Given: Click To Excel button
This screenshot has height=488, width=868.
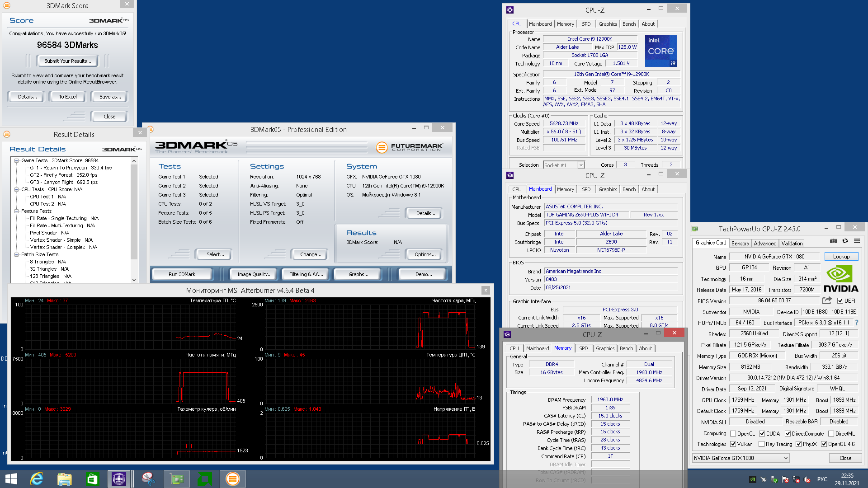Looking at the screenshot, I should pyautogui.click(x=68, y=97).
